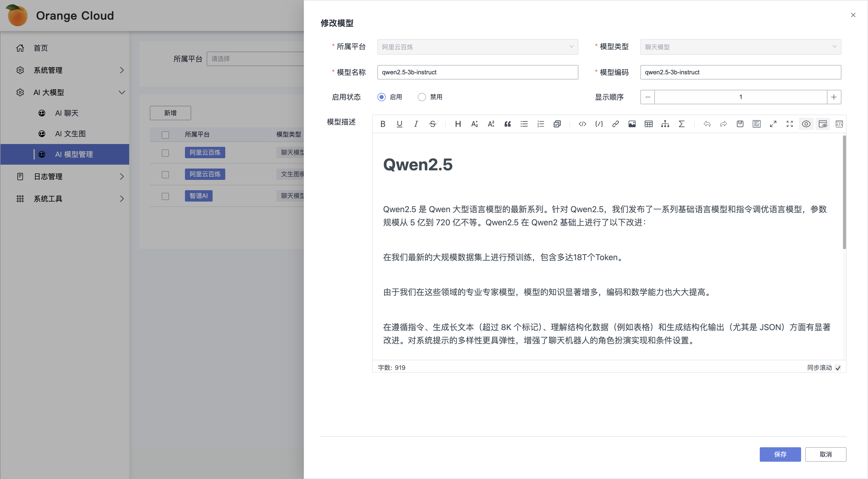868x479 pixels.
Task: Focus the 模型编码 input field
Action: pyautogui.click(x=740, y=72)
